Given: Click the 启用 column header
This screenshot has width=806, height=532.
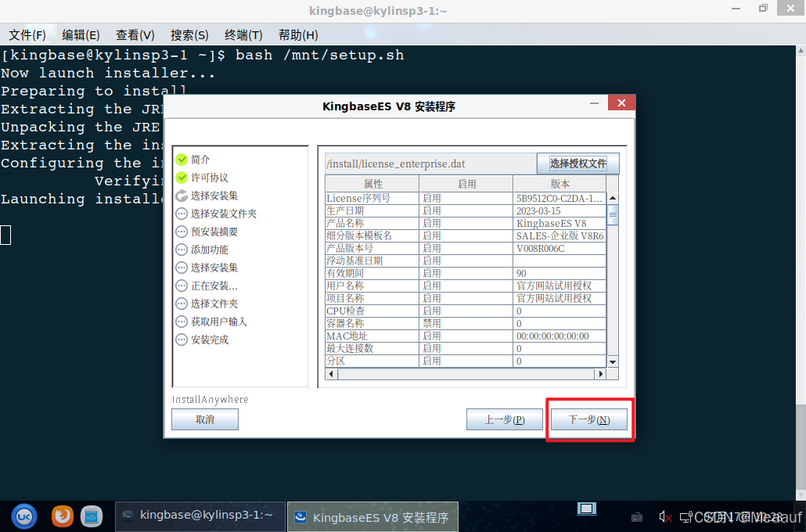Looking at the screenshot, I should coord(466,184).
